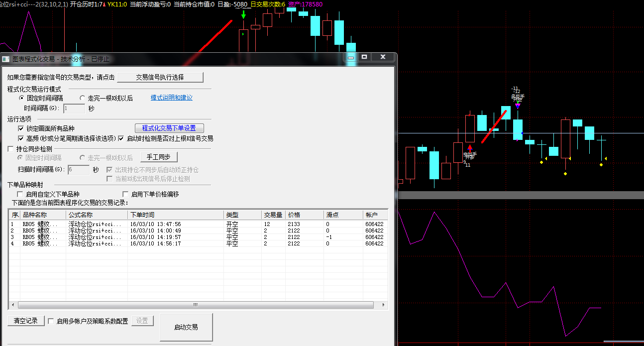Enable 持仓同步检测 checkbox

[x=11, y=148]
